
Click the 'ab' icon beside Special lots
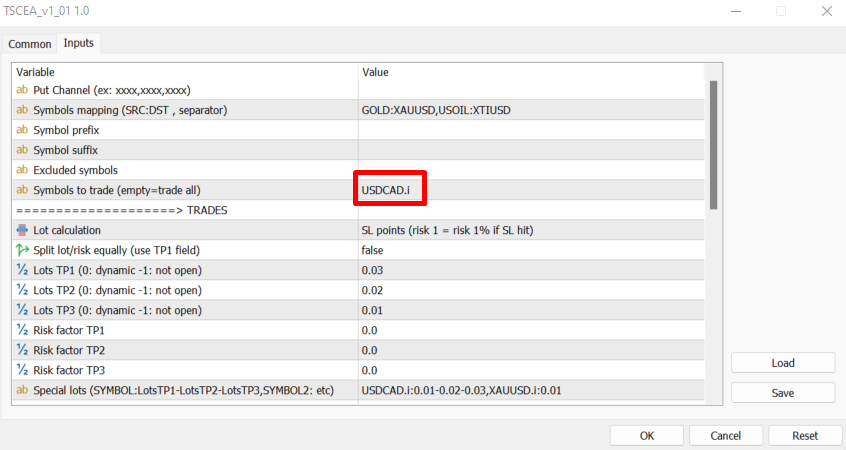pos(22,390)
